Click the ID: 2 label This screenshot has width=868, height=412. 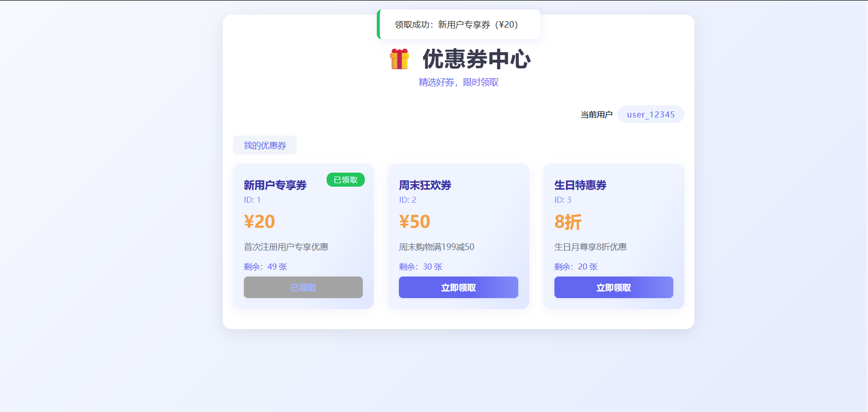coord(407,200)
